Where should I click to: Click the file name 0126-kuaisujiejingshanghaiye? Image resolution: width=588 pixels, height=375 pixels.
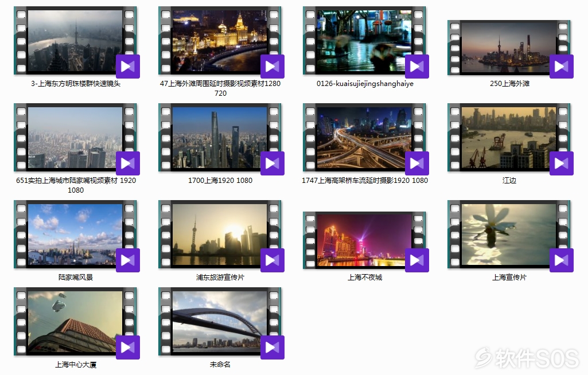(x=365, y=84)
